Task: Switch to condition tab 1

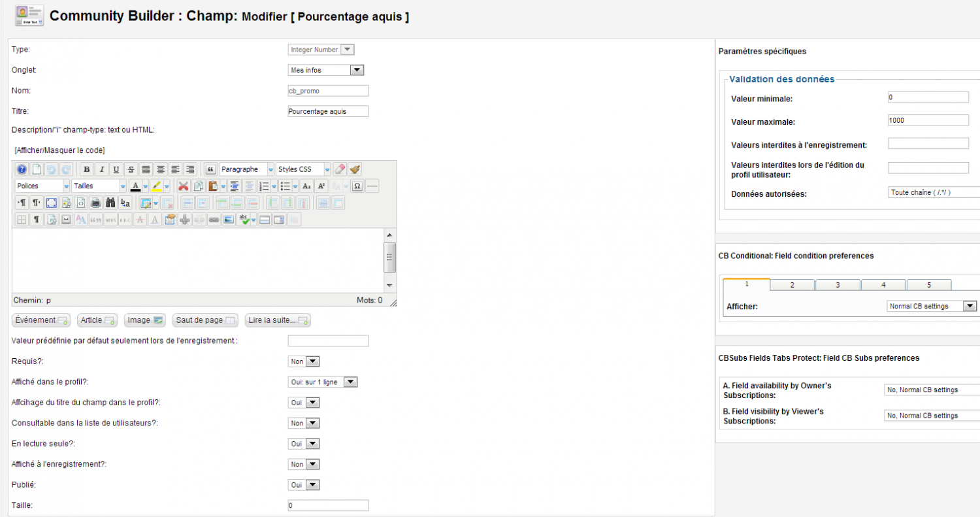Action: 747,284
